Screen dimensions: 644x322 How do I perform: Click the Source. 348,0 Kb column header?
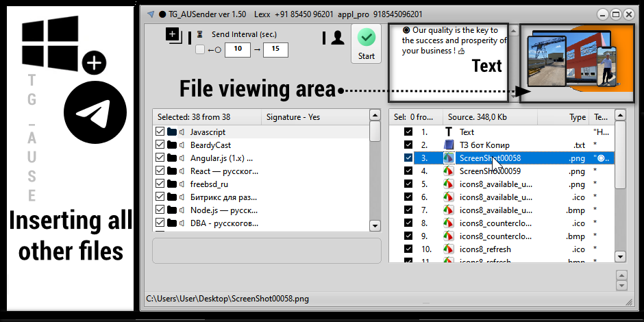pyautogui.click(x=490, y=117)
